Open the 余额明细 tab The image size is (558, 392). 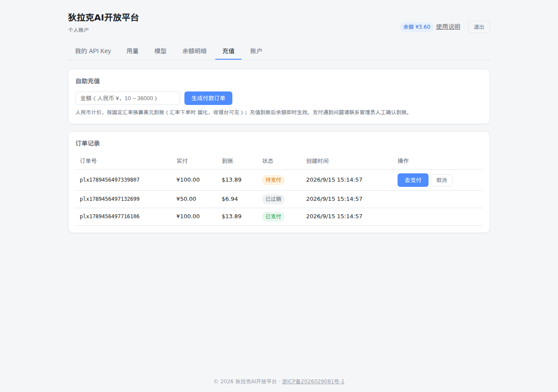[x=194, y=51]
